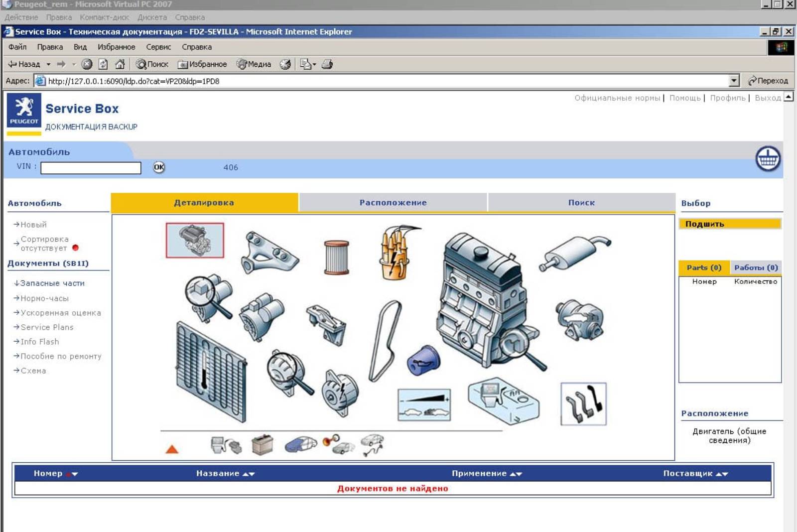Open the Избранное toolbar button
Screen dimensions: 797x532
pos(202,64)
